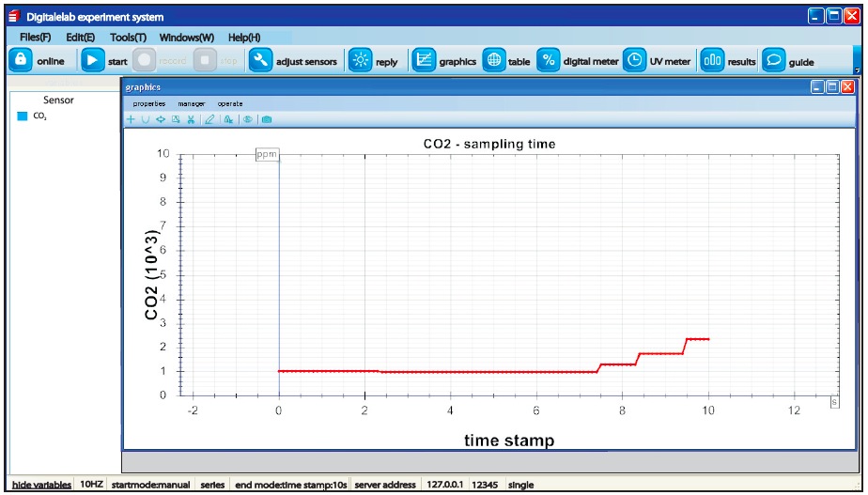Expand the operate menu in graphics window

[x=230, y=103]
